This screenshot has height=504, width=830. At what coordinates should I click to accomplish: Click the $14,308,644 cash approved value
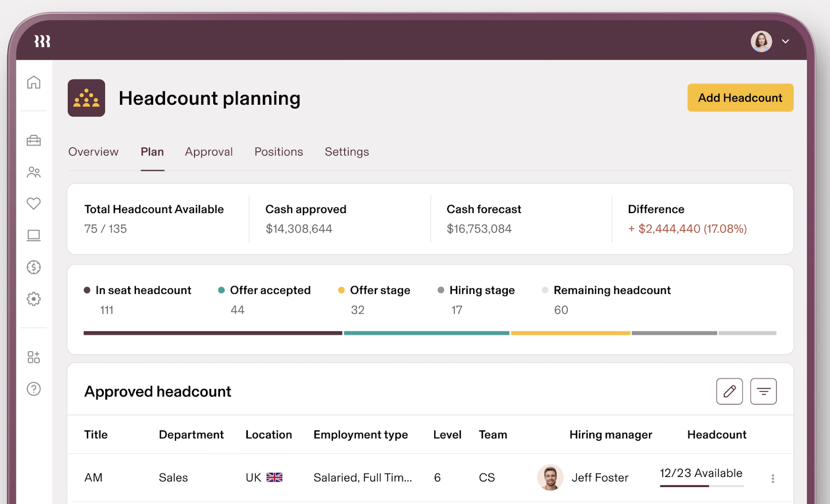click(x=299, y=229)
